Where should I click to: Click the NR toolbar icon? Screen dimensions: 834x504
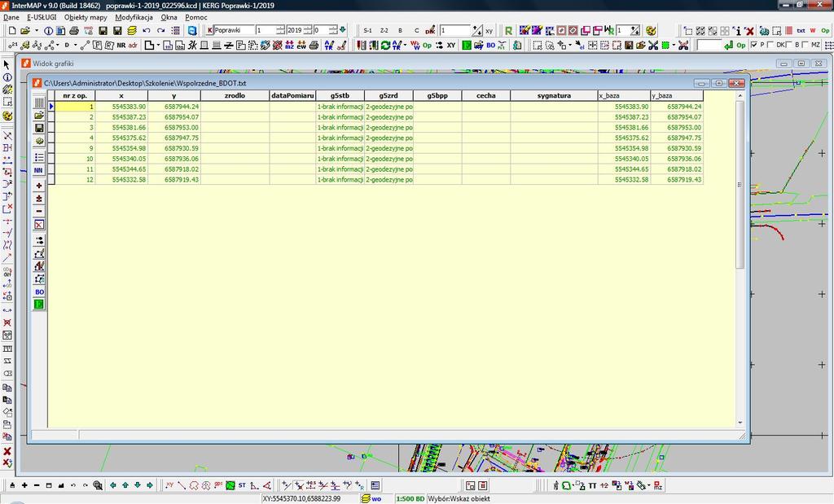point(121,46)
